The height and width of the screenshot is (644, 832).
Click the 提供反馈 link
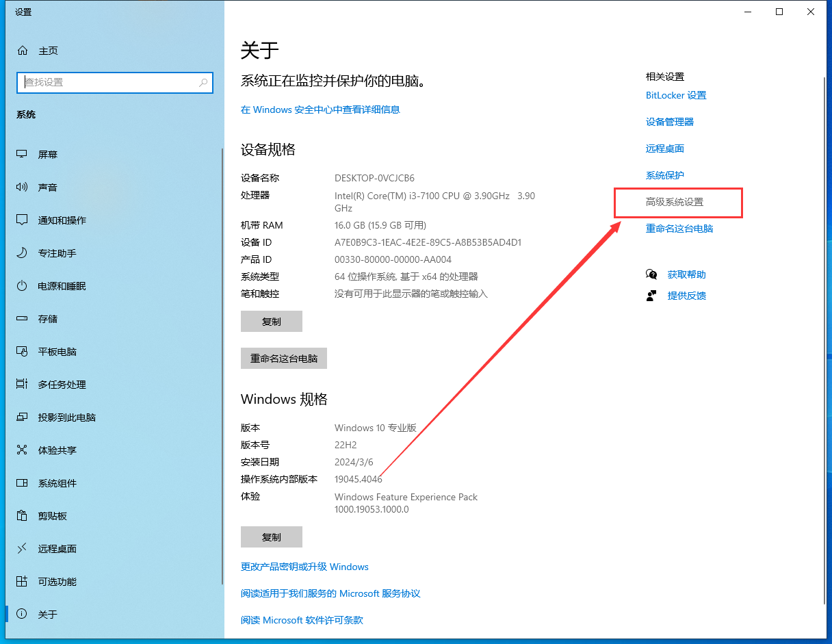click(687, 296)
